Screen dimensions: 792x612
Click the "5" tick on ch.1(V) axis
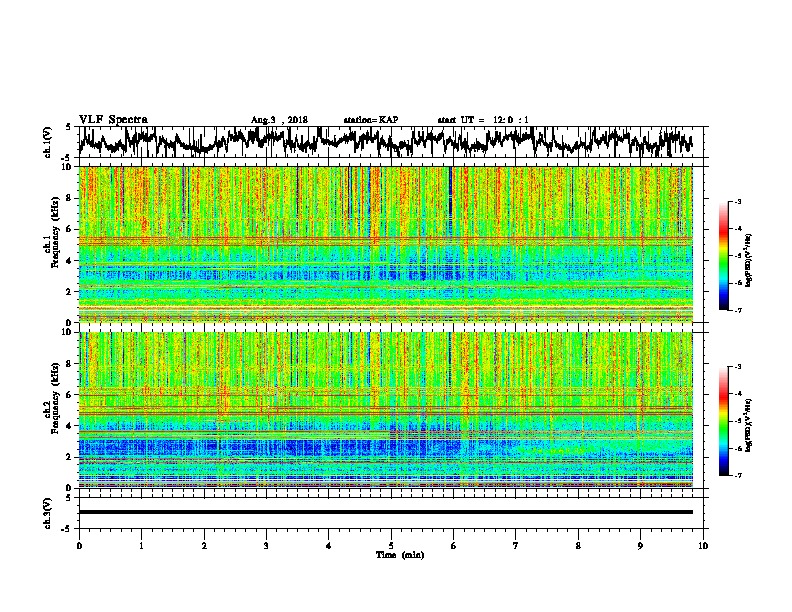[x=68, y=127]
